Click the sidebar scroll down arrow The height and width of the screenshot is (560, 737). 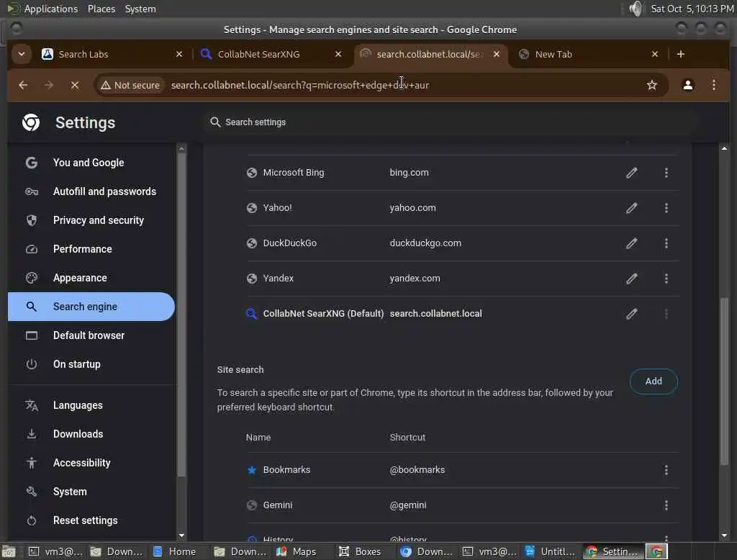point(181,536)
